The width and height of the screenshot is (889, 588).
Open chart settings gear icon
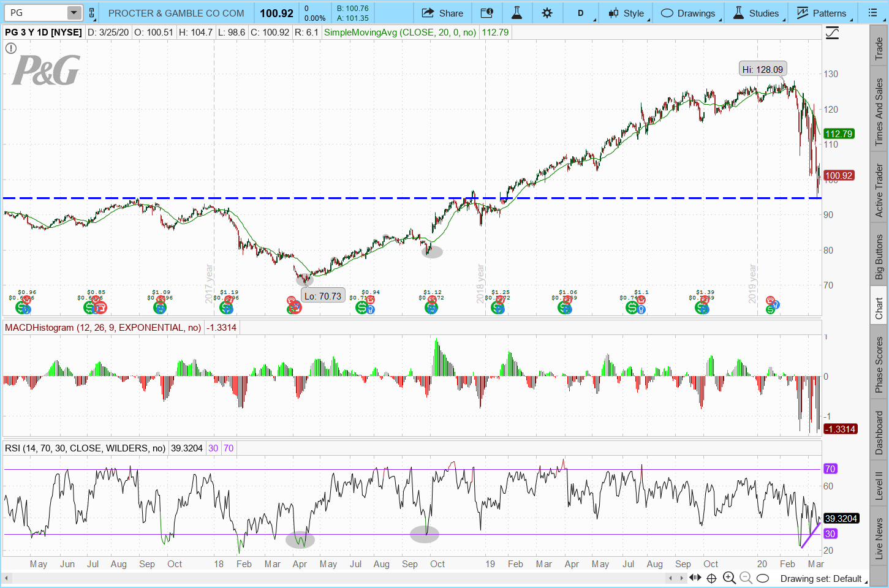tap(547, 13)
